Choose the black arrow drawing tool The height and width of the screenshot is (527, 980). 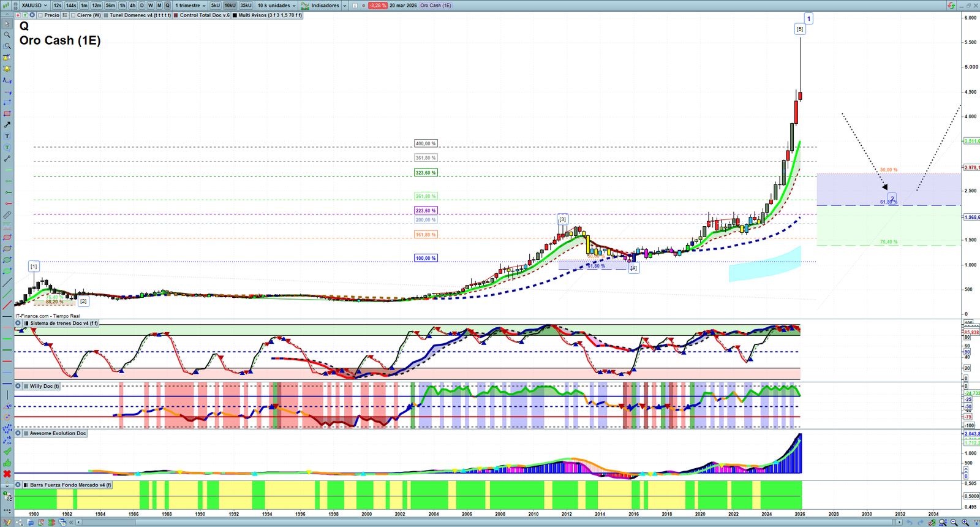[7, 125]
